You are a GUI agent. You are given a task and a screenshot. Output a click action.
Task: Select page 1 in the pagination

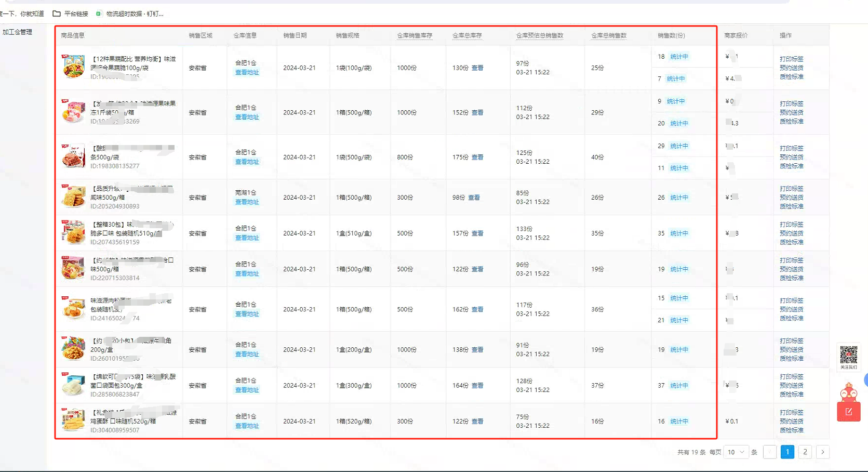pyautogui.click(x=787, y=452)
